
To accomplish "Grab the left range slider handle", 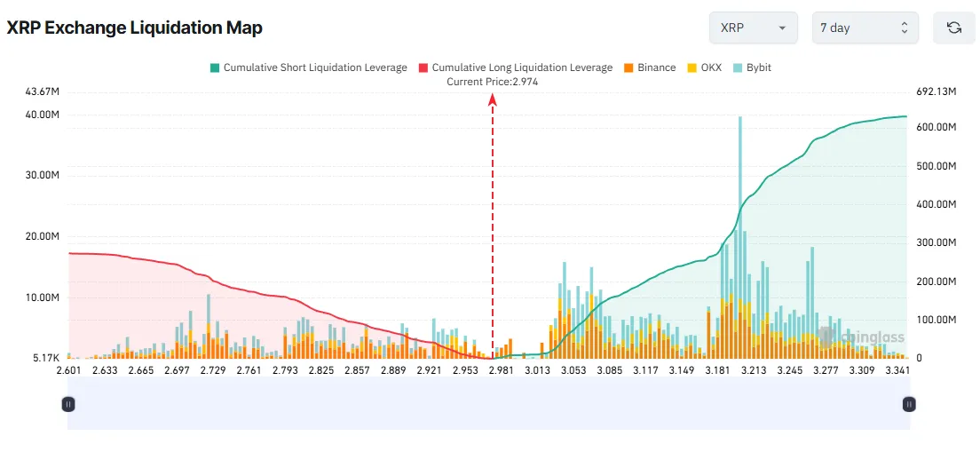I will (x=68, y=404).
